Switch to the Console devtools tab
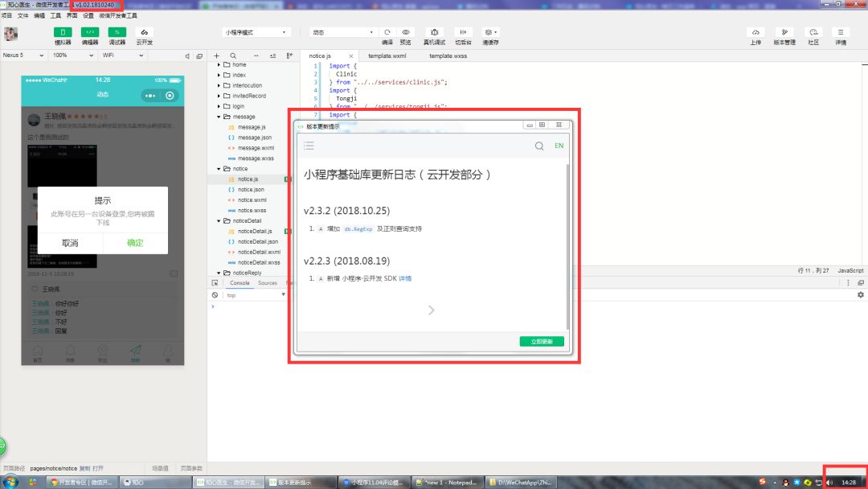868x489 pixels. pyautogui.click(x=240, y=283)
